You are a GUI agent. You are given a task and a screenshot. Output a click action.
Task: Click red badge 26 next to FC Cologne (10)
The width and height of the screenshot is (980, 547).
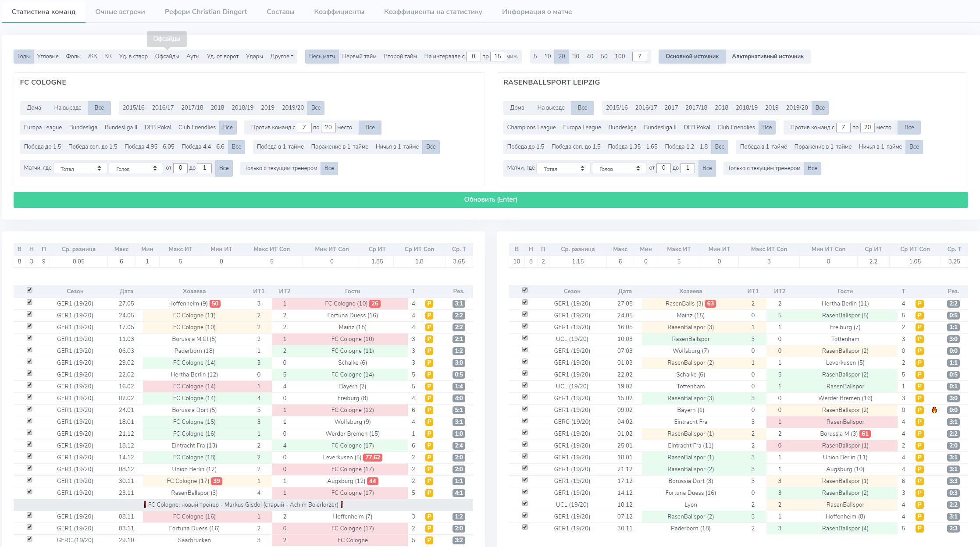[x=375, y=303]
